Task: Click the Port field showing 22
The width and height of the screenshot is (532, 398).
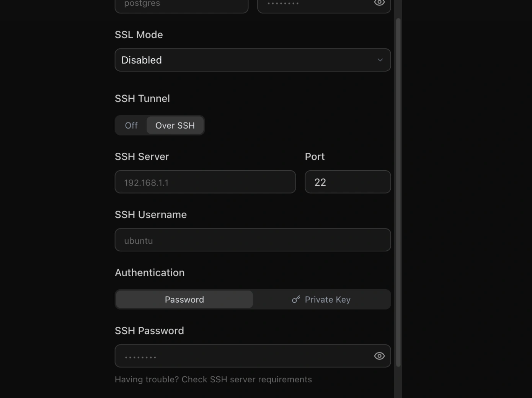Action: (348, 182)
